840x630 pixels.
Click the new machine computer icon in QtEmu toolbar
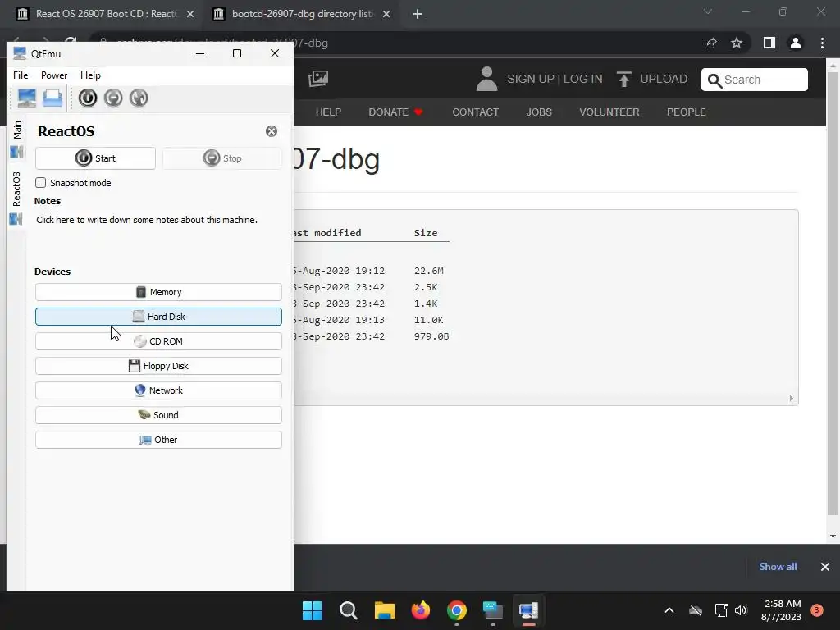pyautogui.click(x=26, y=98)
